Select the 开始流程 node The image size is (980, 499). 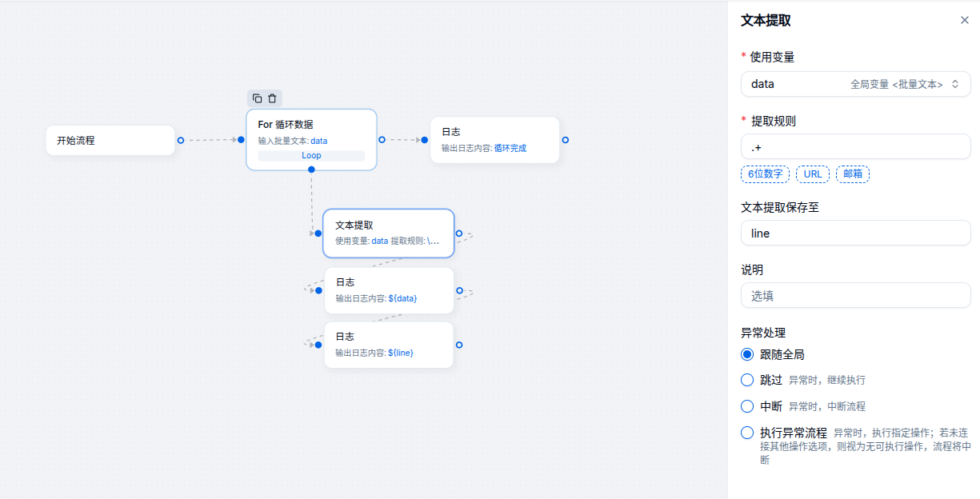pyautogui.click(x=110, y=140)
